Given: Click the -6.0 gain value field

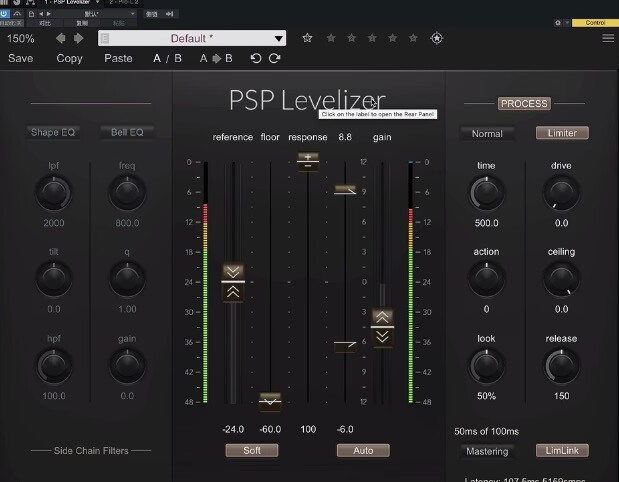Looking at the screenshot, I should click(x=345, y=429).
